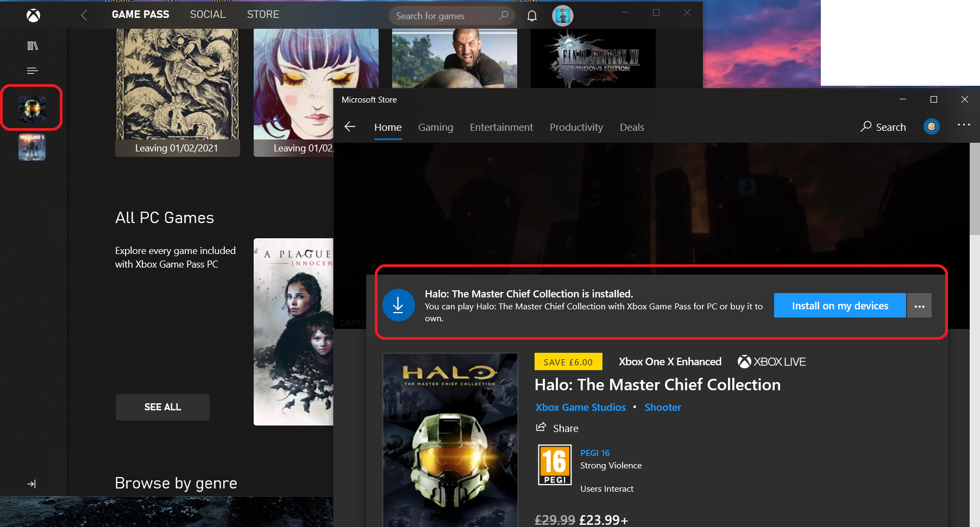
Task: Close the Microsoft Store window
Action: [965, 99]
